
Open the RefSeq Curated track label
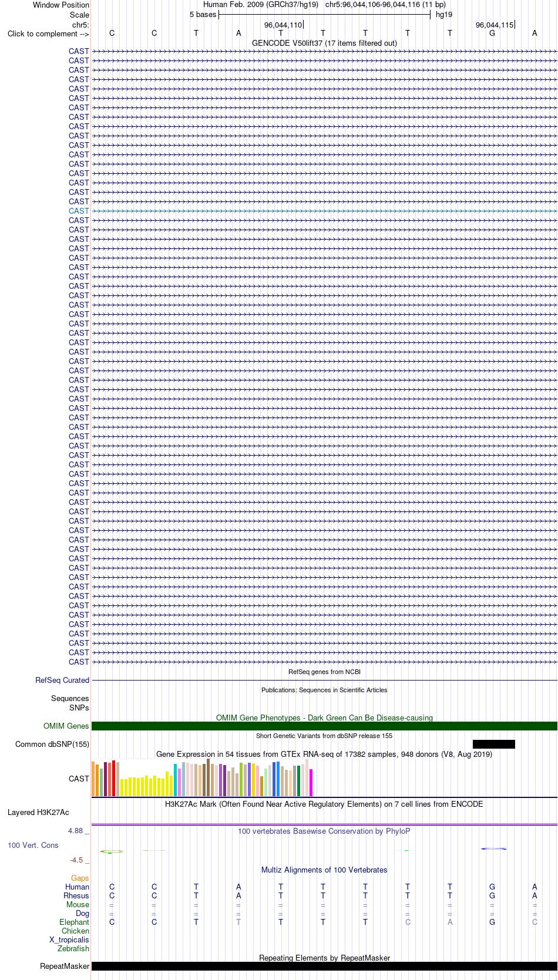(62, 680)
